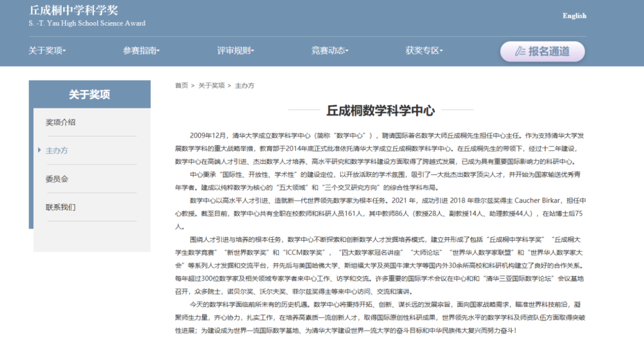The height and width of the screenshot is (343, 644).
Task: Expand the 竞赛动态 navigation dropdown
Action: 329,51
